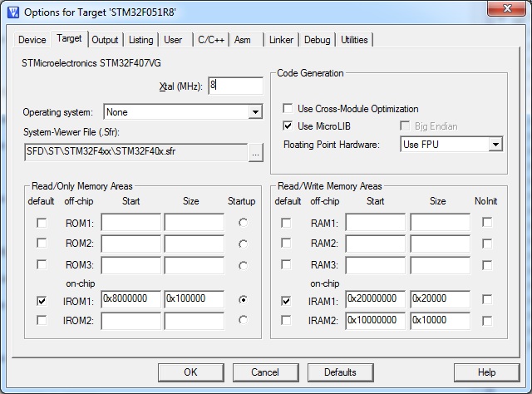Screen dimensions: 532x394
Task: Click the RAM1 Start address field
Action: pos(375,222)
